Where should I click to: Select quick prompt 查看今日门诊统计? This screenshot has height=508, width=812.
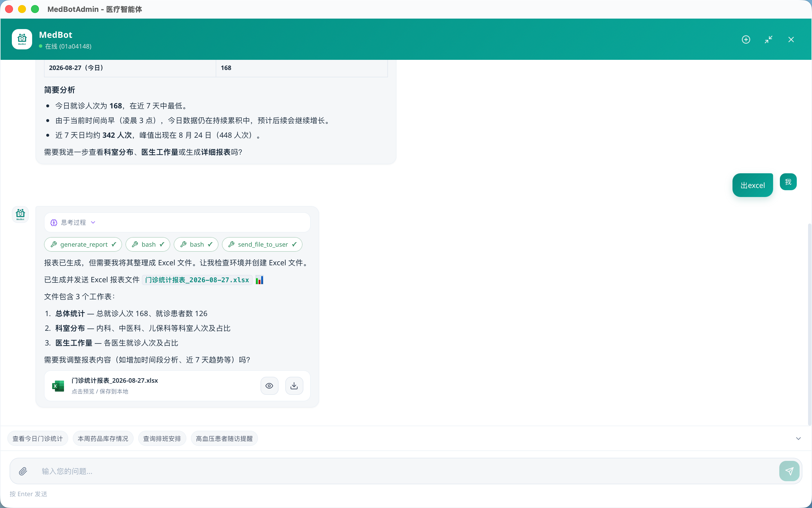[37, 439]
